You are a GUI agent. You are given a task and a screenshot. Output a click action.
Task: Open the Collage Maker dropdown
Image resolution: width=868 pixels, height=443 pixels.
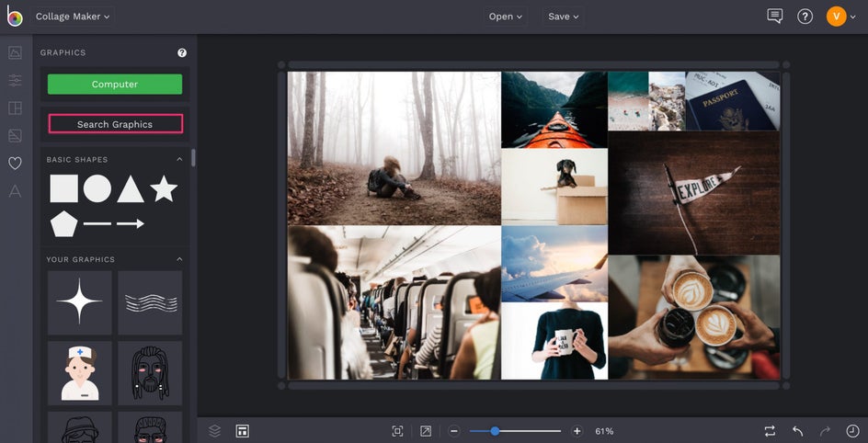[73, 17]
